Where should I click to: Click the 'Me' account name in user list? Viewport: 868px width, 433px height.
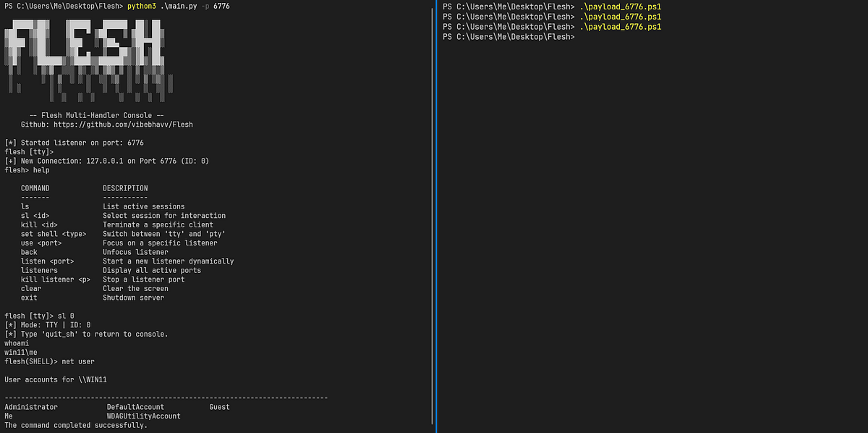coord(9,416)
